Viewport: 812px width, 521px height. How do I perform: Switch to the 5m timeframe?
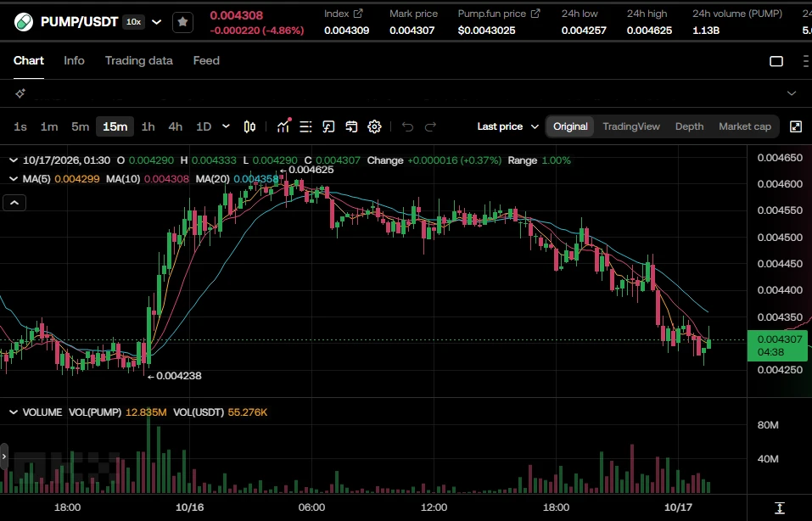tap(81, 126)
